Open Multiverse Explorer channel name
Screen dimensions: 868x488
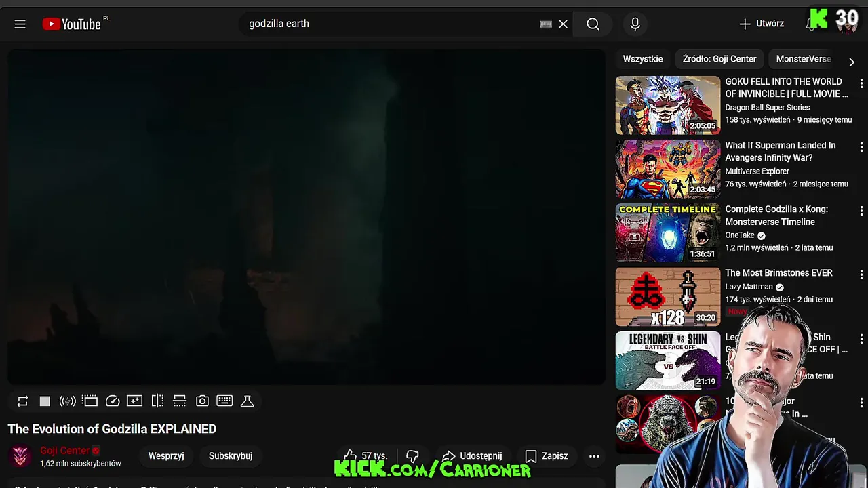(757, 171)
